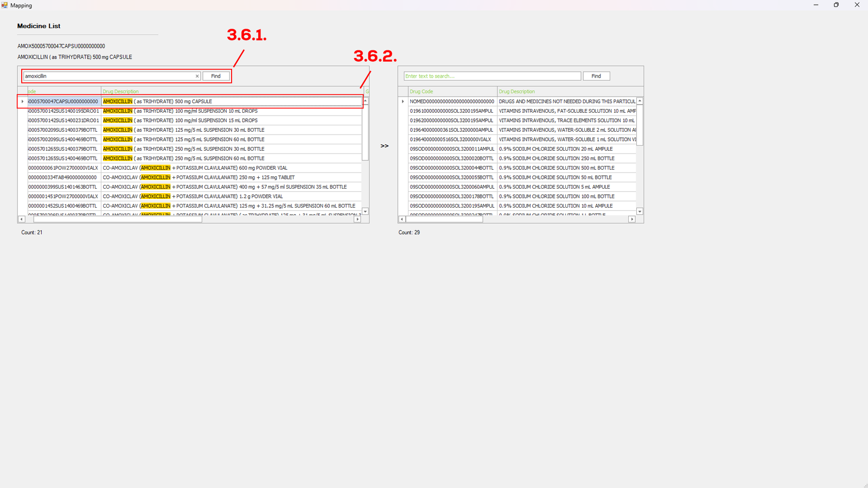This screenshot has width=868, height=488.
Task: Click the >> transfer arrow between lists
Action: (384, 146)
